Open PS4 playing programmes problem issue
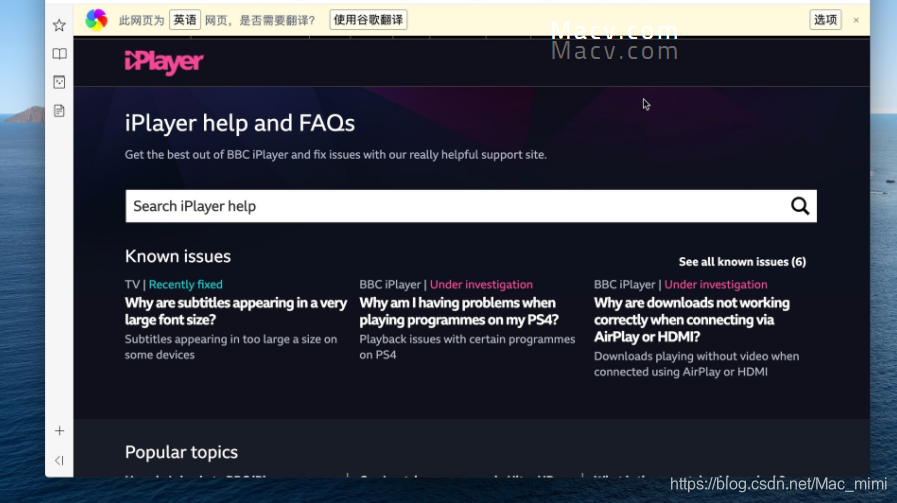Viewport: 897px width, 503px height. click(459, 311)
